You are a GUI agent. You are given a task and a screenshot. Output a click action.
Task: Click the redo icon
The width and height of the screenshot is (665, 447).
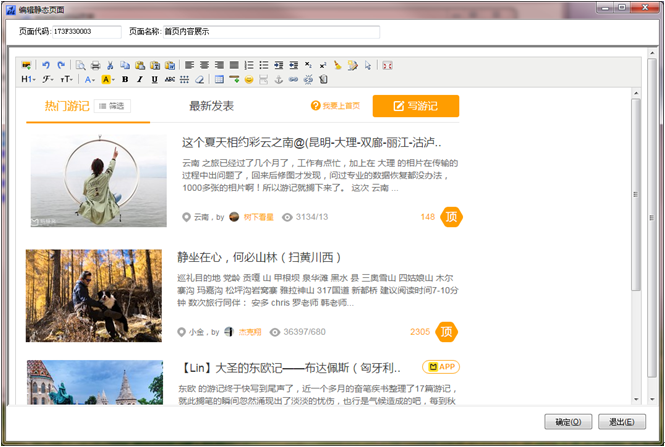[x=61, y=65]
